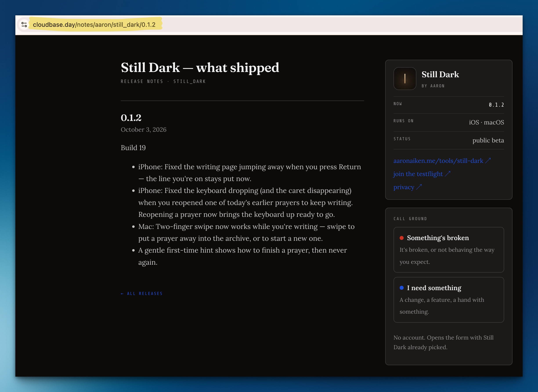Click the 0.1.2 version heading

[x=131, y=118]
